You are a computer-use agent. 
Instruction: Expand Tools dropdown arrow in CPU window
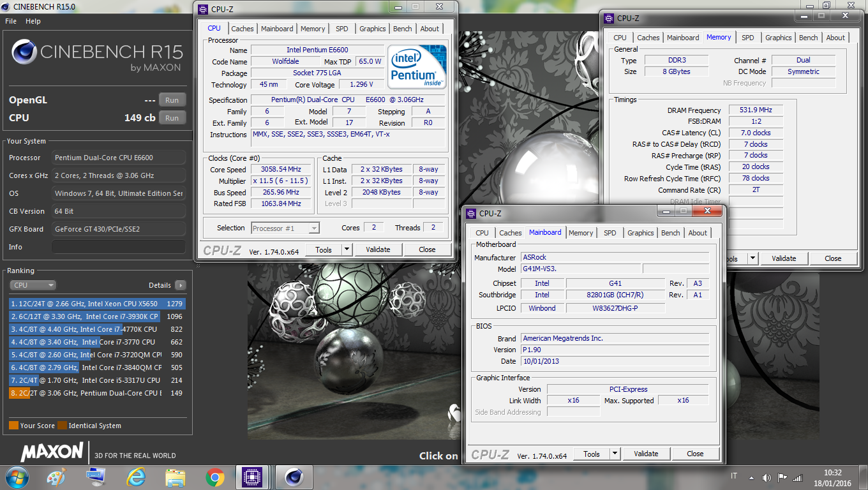click(x=347, y=249)
